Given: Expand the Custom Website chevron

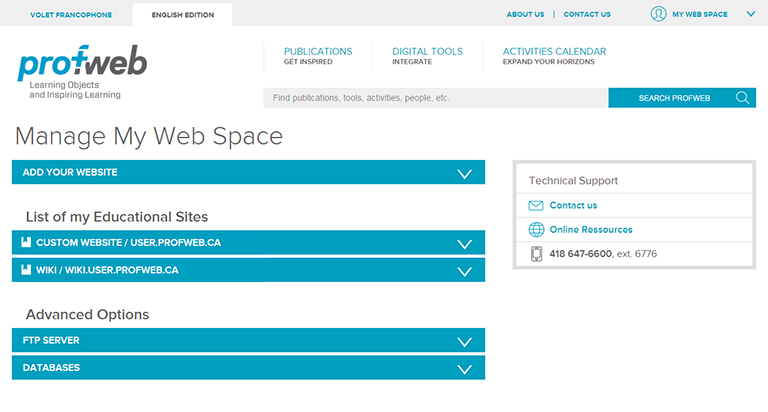Looking at the screenshot, I should [x=464, y=244].
